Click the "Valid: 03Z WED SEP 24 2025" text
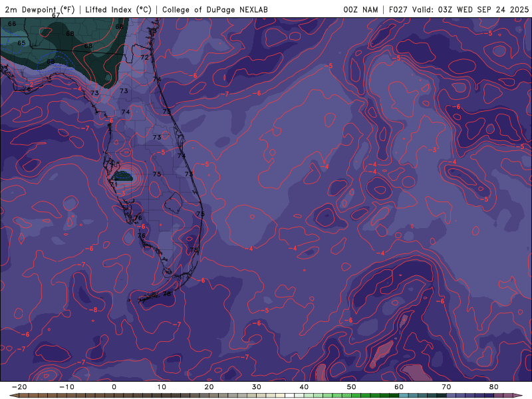This screenshot has height=399, width=532. pos(470,9)
